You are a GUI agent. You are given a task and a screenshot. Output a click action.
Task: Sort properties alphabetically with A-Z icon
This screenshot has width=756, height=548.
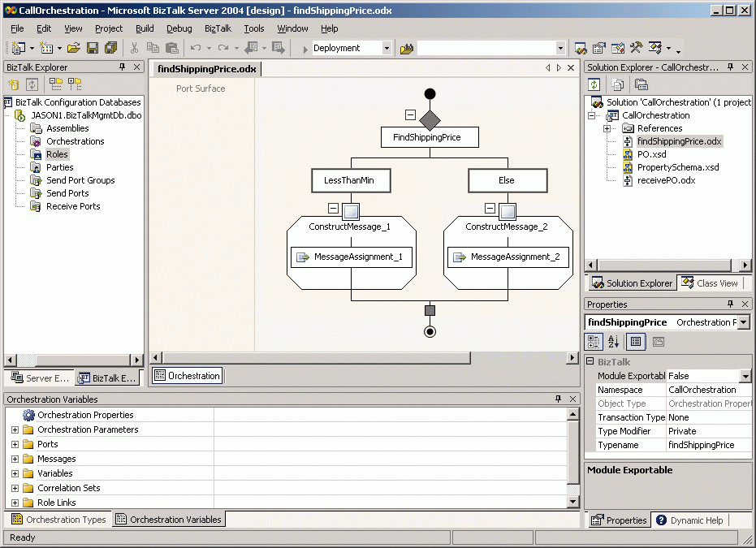(614, 342)
